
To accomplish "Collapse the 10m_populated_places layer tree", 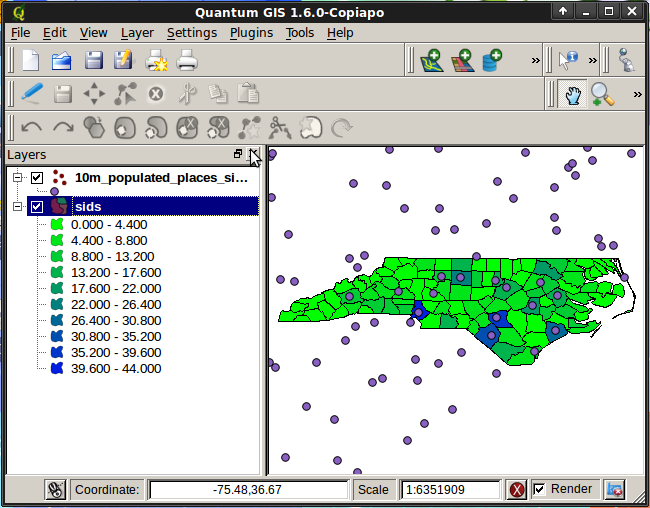I will click(17, 177).
